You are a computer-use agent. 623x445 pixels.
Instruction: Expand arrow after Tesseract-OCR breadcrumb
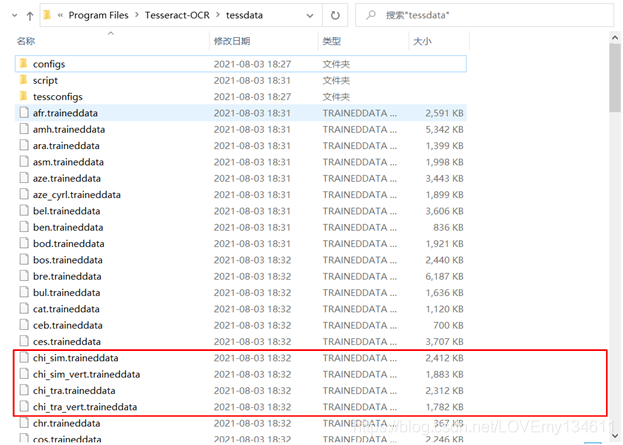(218, 15)
